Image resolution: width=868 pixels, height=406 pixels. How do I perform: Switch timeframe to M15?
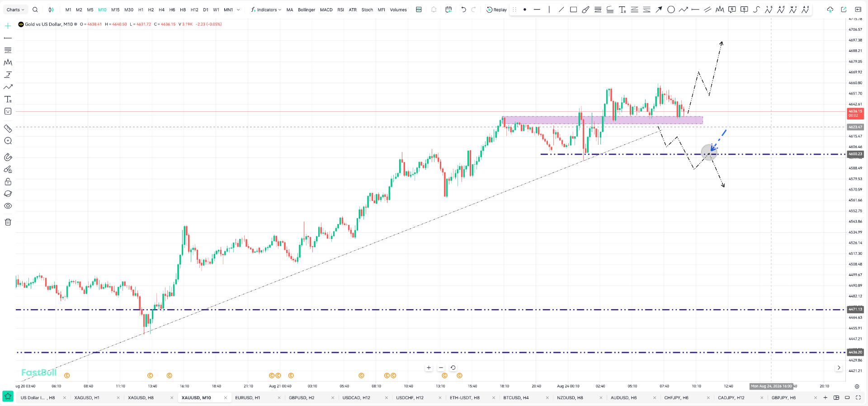(x=115, y=10)
